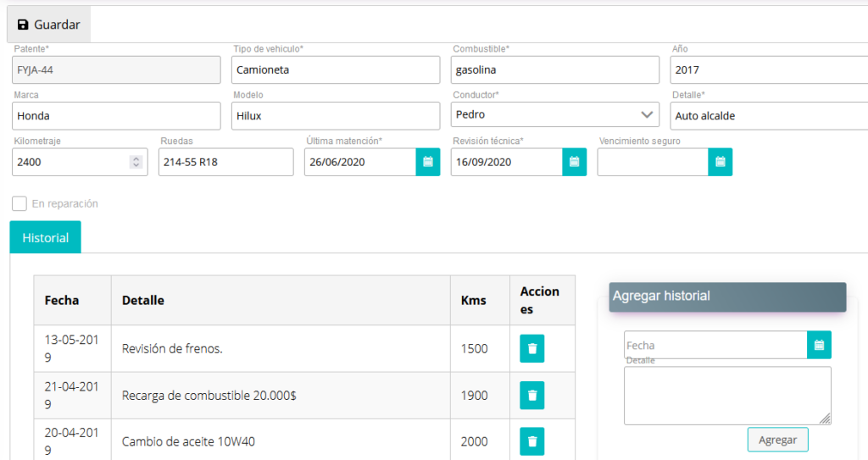Toggle the En reparación checkbox
Screen dimensions: 868x460
pyautogui.click(x=19, y=203)
